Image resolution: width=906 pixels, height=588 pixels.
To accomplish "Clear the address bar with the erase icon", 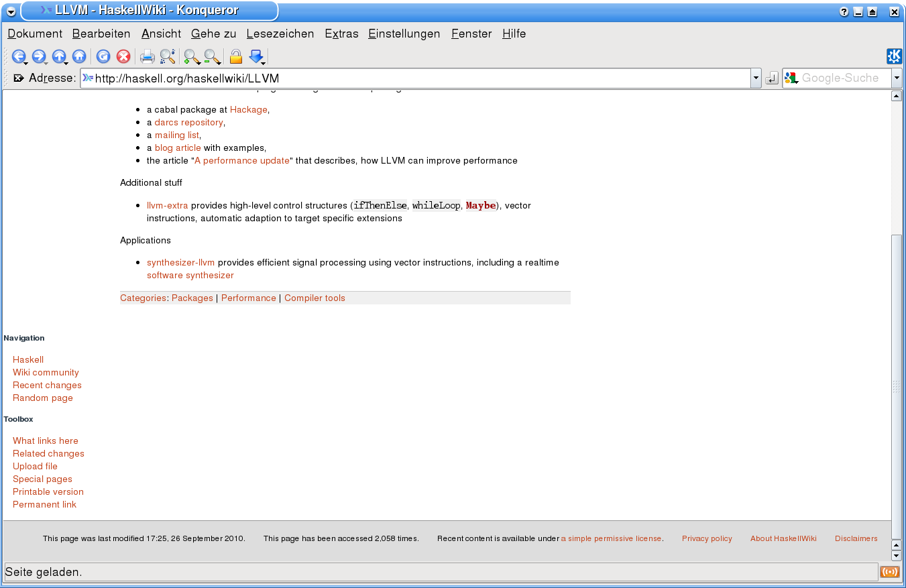I will click(19, 78).
